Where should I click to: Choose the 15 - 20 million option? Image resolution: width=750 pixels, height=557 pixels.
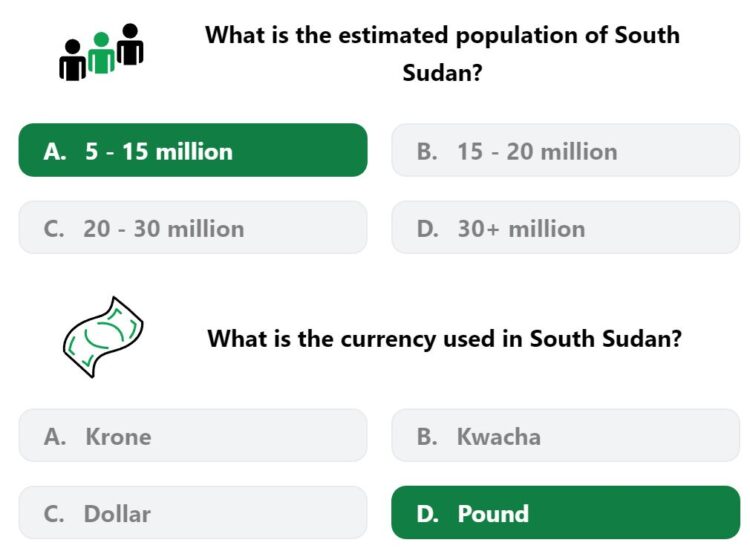pos(565,150)
